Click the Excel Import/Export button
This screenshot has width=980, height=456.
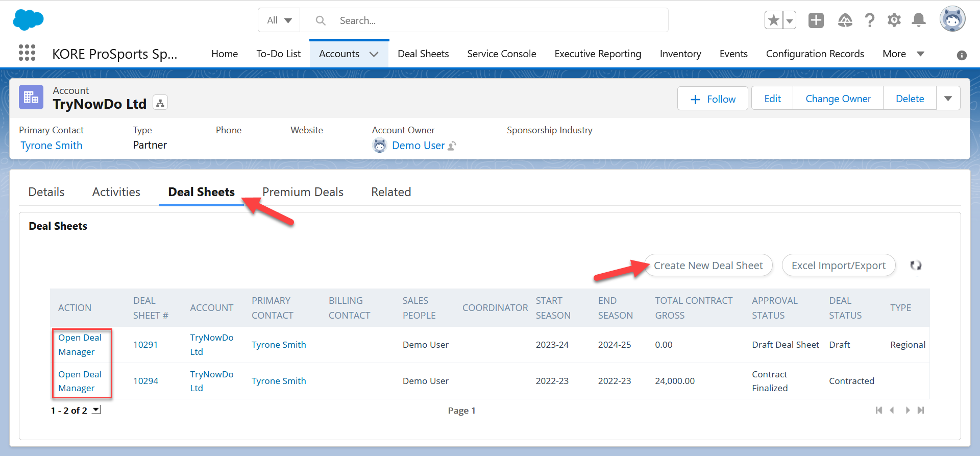[x=839, y=265]
